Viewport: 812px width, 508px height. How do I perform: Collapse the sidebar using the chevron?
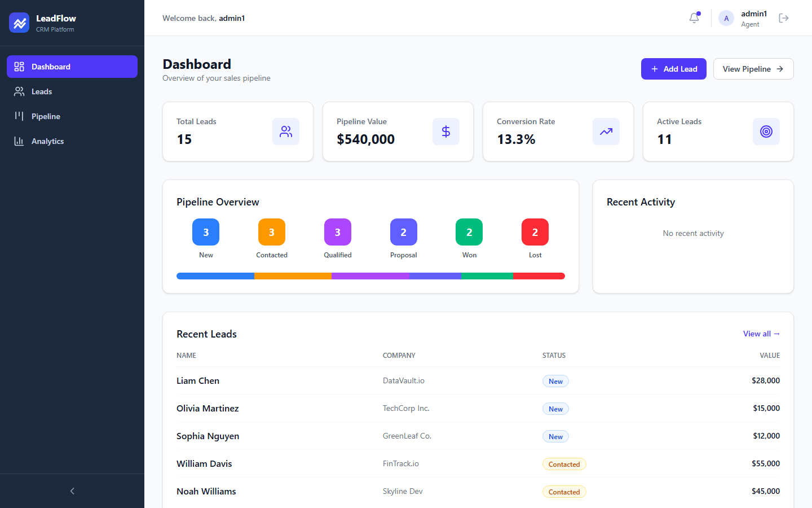click(72, 491)
